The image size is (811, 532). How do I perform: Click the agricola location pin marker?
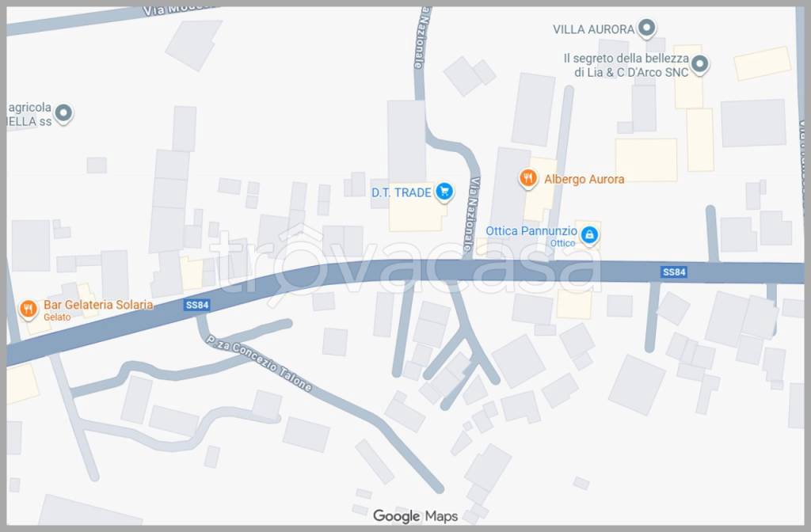click(63, 112)
